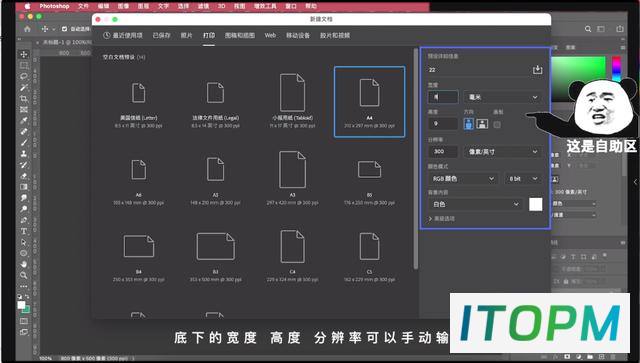Open the background contents dropdown (白色)
Viewport: 640px width, 363px height.
tap(476, 204)
